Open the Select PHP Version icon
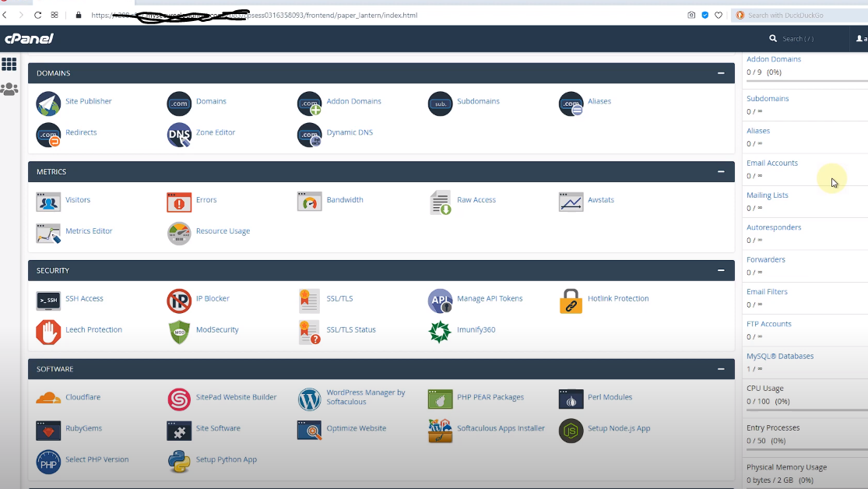This screenshot has width=868, height=489. click(x=48, y=461)
